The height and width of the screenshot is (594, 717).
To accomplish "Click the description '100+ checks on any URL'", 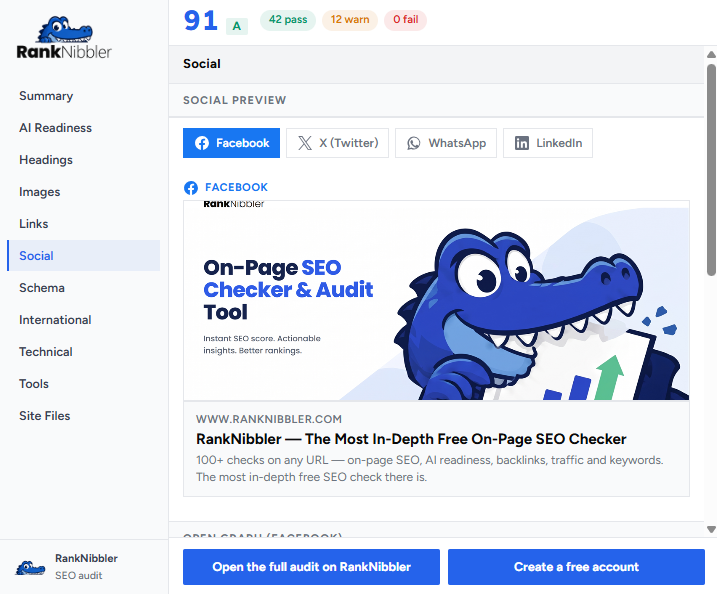I will point(429,469).
